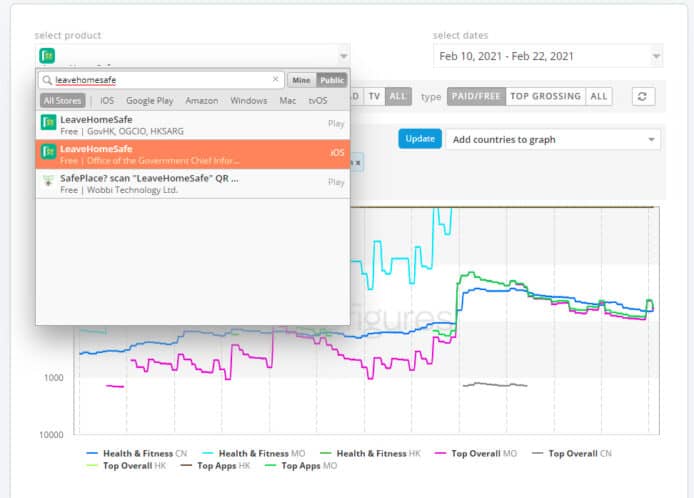
Task: Choose LeaveHomeSafe iOS highlighted result
Action: click(193, 154)
